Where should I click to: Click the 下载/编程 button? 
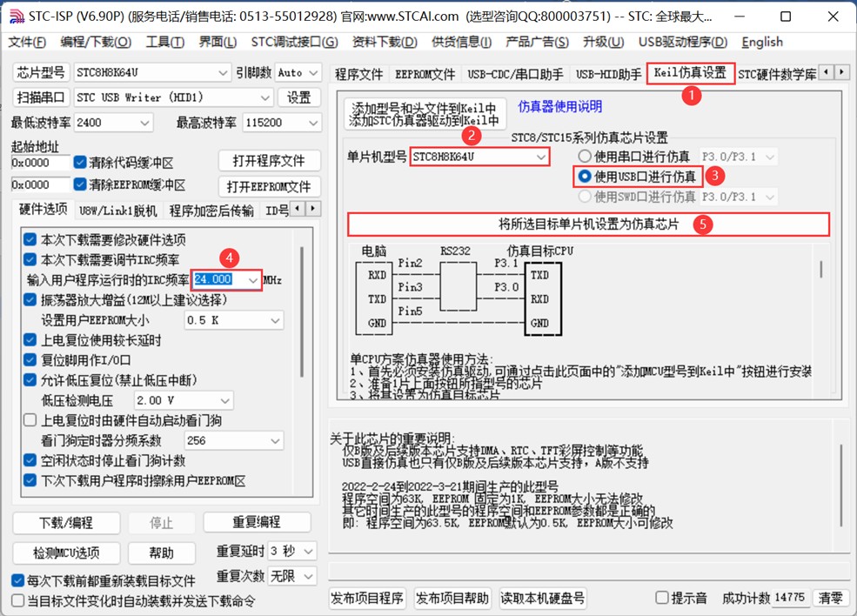click(66, 523)
